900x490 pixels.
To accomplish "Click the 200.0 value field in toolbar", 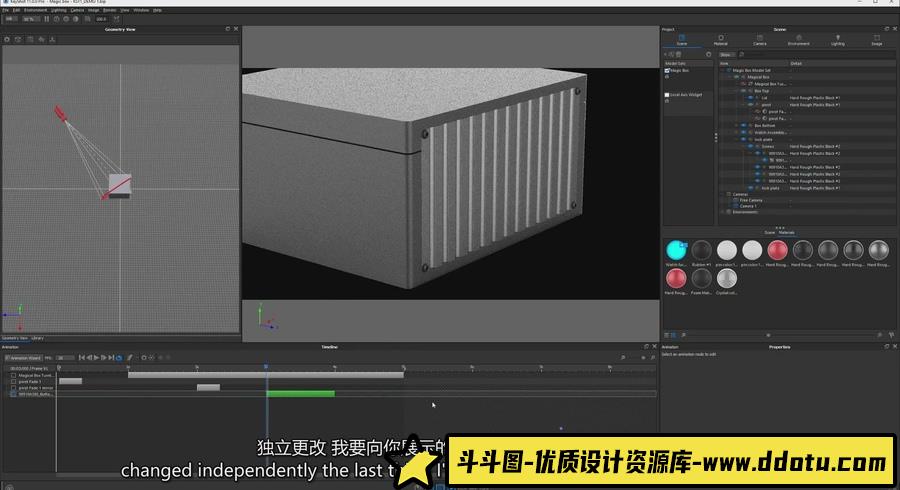I will tap(102, 19).
